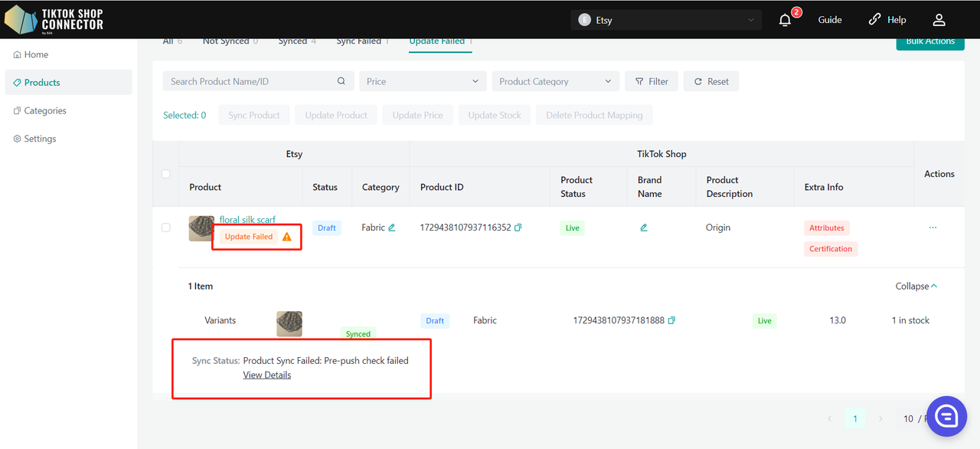Image resolution: width=980 pixels, height=449 pixels.
Task: Click the Delete Product Mapping button
Action: click(x=594, y=115)
